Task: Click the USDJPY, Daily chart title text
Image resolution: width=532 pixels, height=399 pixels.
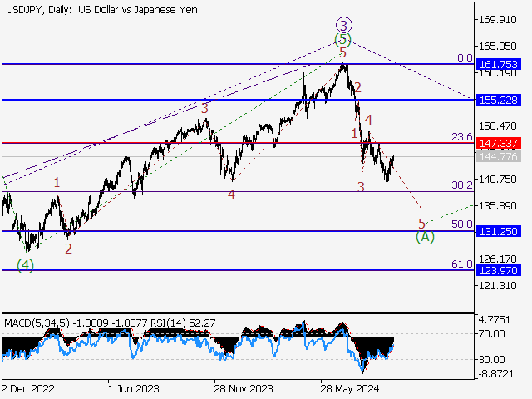Action: coord(101,10)
